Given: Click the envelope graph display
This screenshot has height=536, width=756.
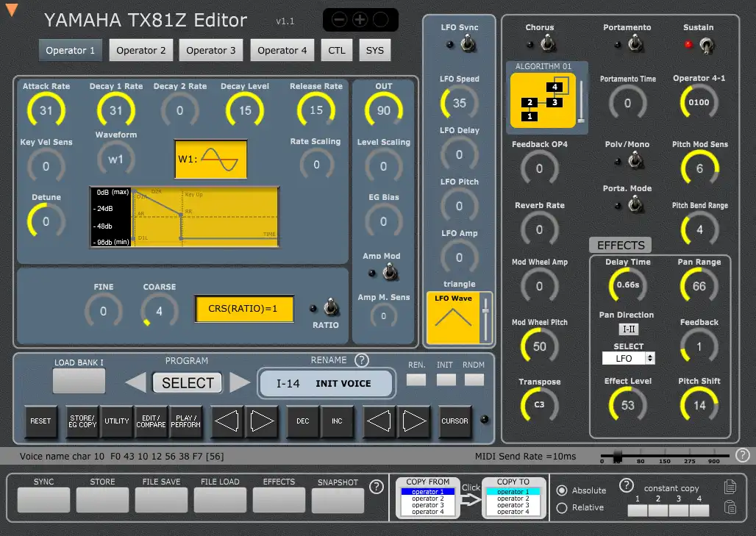Looking at the screenshot, I should pos(184,217).
